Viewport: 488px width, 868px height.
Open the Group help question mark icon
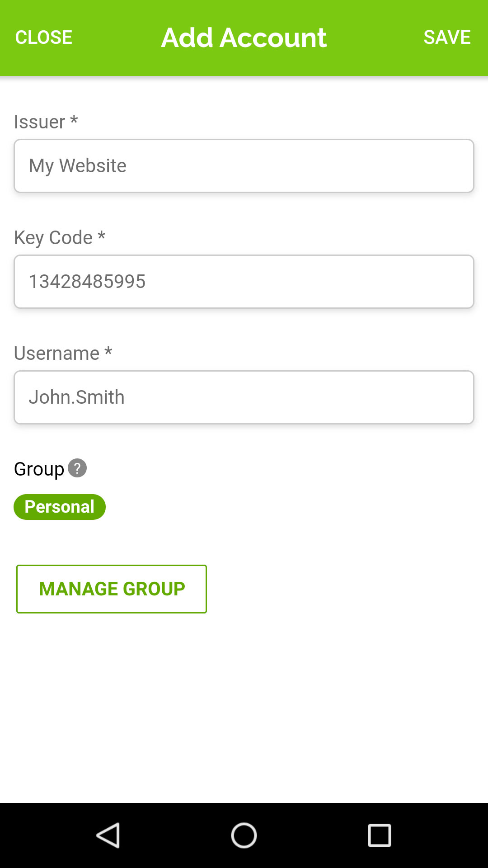[x=77, y=468]
